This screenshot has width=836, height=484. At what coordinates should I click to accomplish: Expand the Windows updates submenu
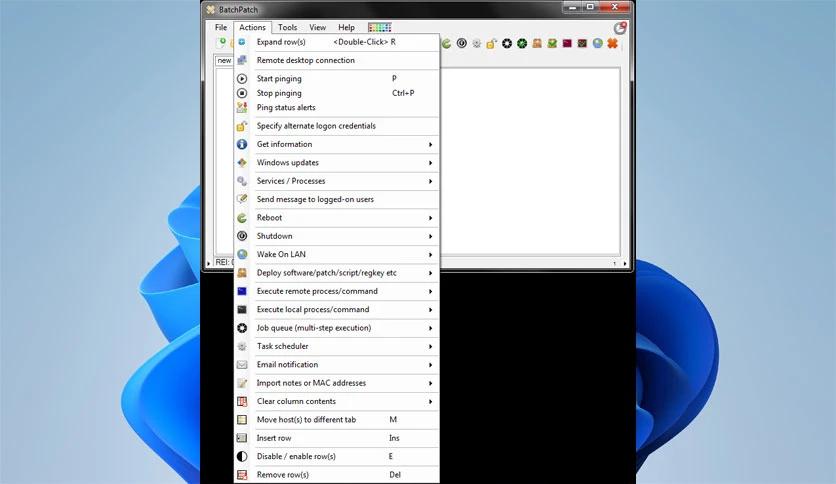point(337,163)
